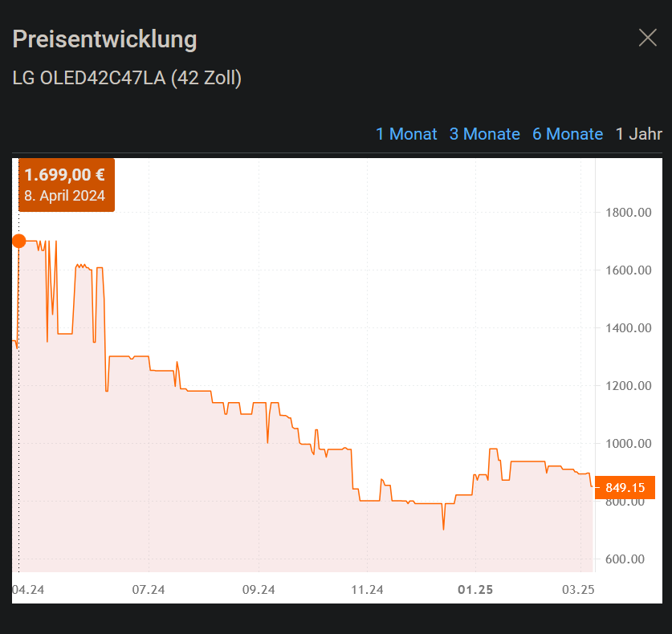Screen dimensions: 672x634
Task: Close the Preisentwicklung dialog
Action: click(x=648, y=38)
